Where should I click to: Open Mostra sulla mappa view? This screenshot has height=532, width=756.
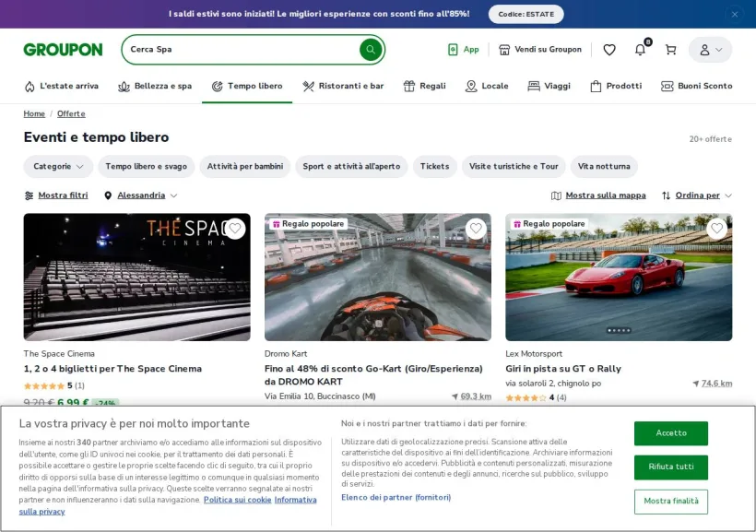point(598,195)
